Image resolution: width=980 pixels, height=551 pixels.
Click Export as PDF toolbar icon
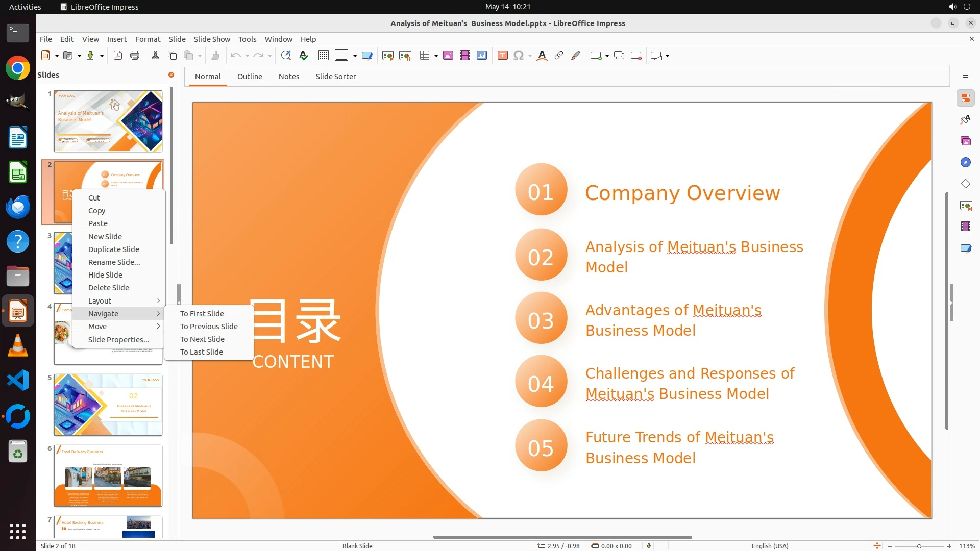click(x=118, y=56)
